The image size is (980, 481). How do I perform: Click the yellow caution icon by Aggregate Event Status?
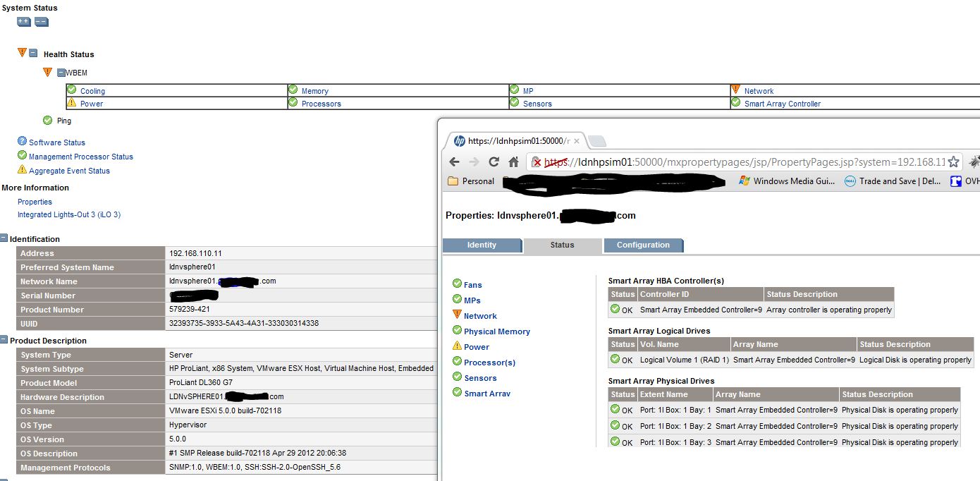point(22,169)
